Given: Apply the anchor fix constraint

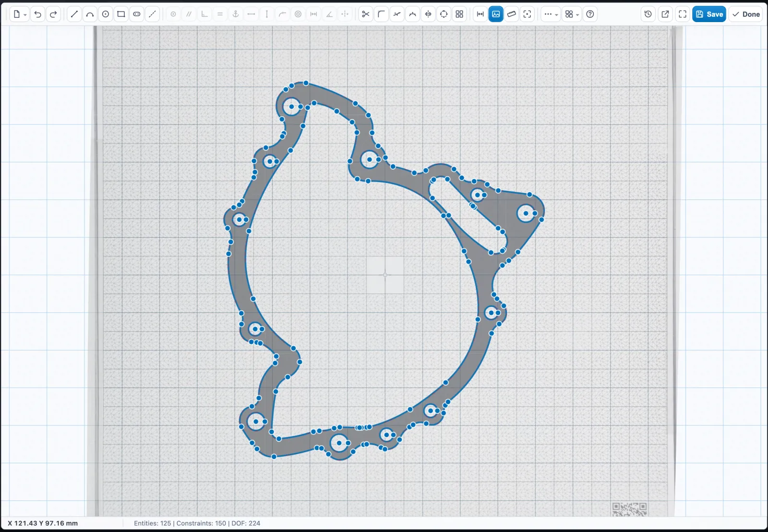Looking at the screenshot, I should (x=236, y=14).
